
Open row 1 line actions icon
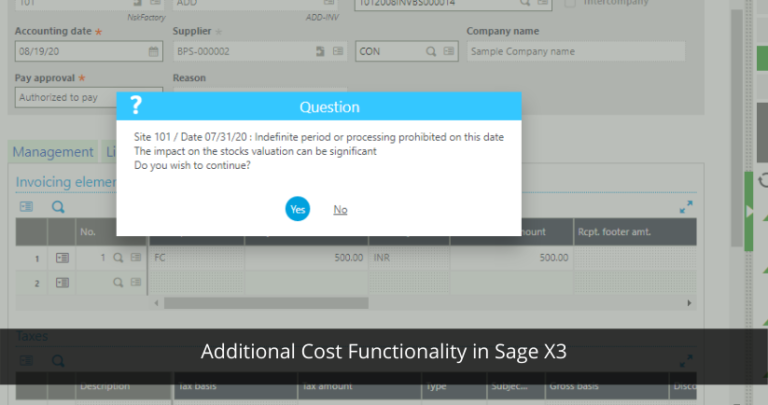coord(62,258)
